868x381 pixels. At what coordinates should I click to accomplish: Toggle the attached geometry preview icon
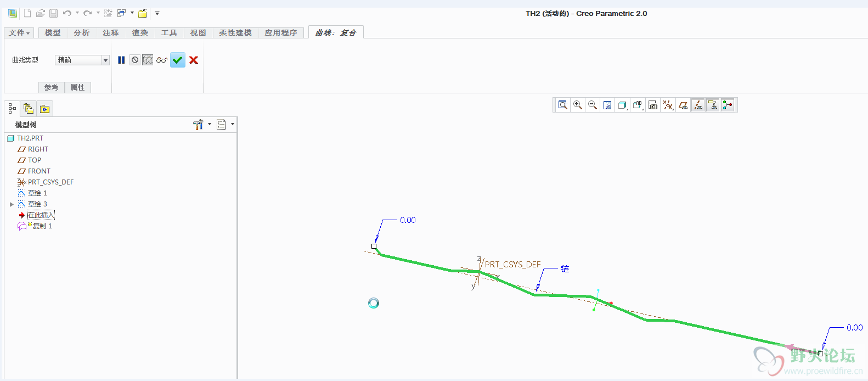(x=148, y=60)
